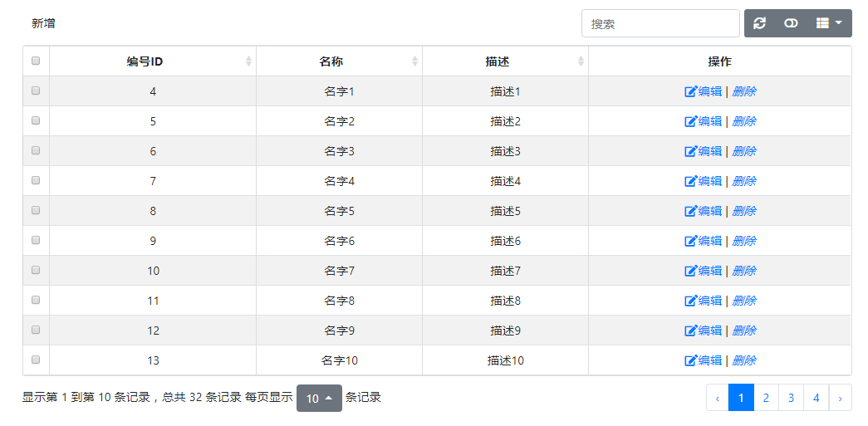The image size is (868, 426).
Task: Toggle the card view switch icon
Action: pos(791,23)
